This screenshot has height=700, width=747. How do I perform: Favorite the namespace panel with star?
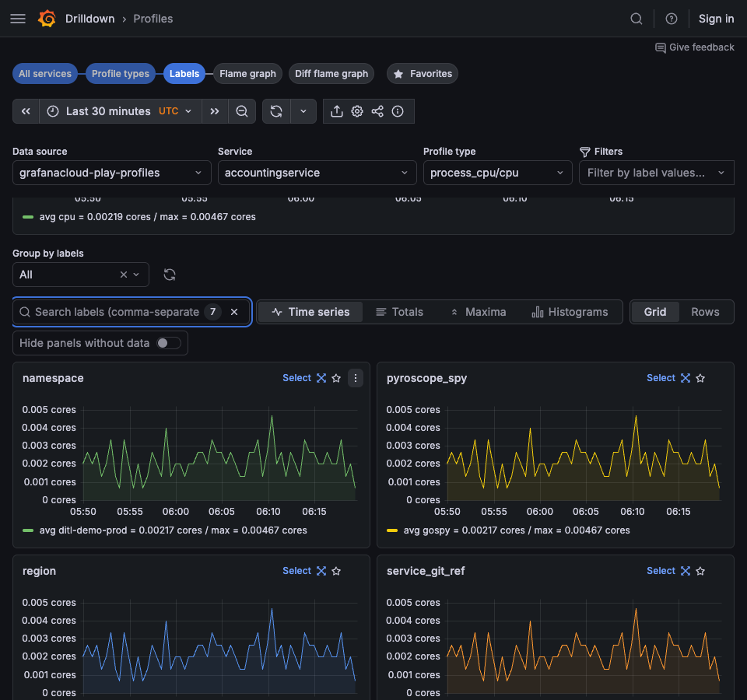pos(336,378)
